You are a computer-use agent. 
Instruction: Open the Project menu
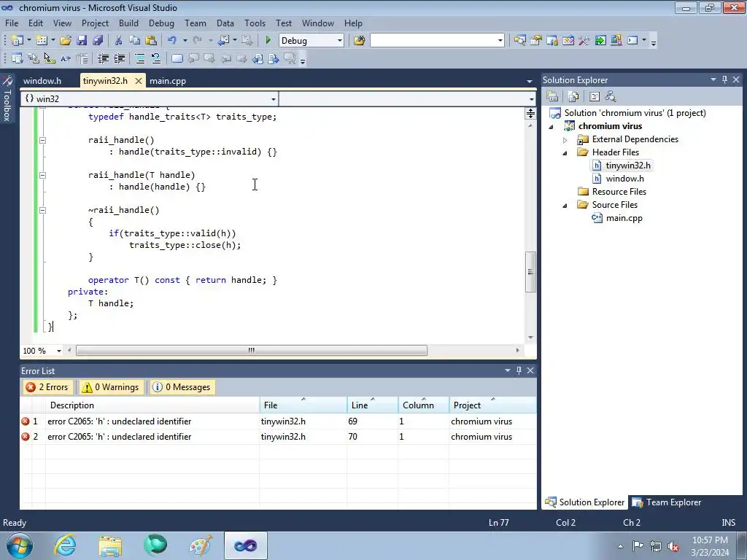[95, 23]
